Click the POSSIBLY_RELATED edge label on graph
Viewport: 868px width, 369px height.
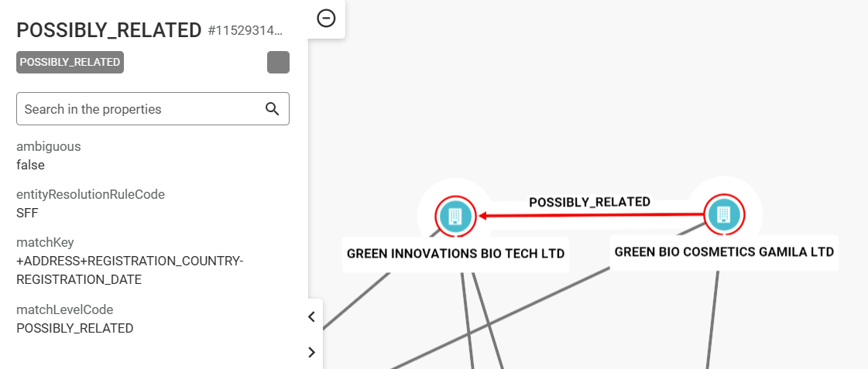589,202
